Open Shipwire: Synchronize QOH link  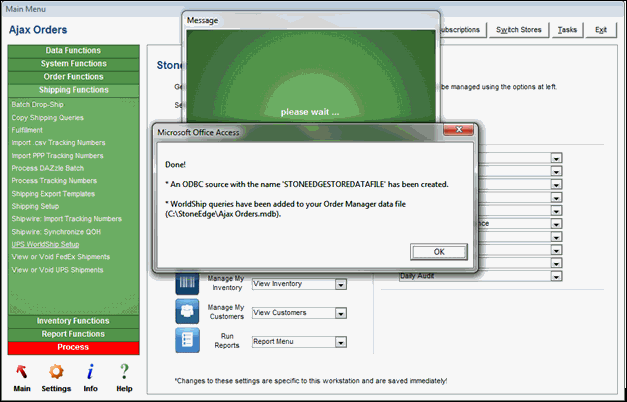click(56, 232)
